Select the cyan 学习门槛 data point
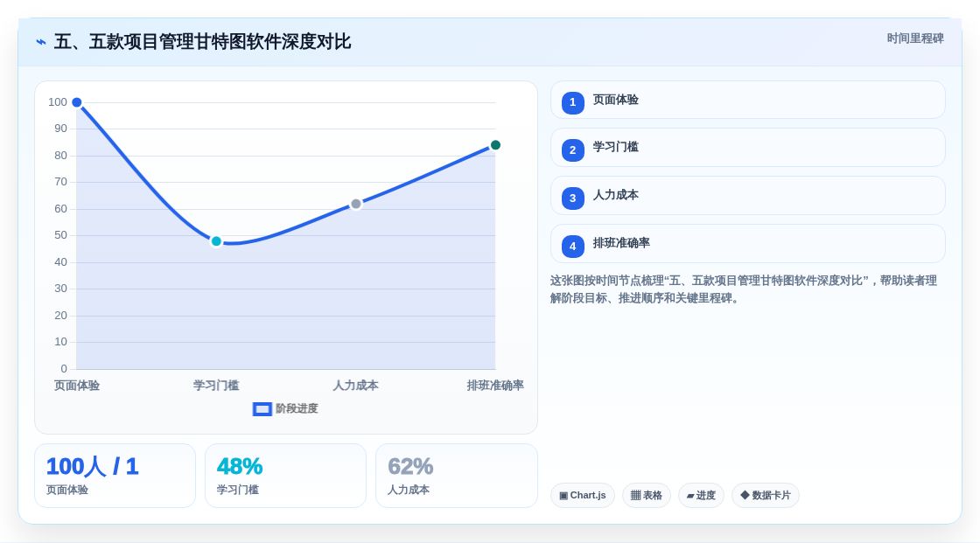The height and width of the screenshot is (543, 980). tap(216, 241)
